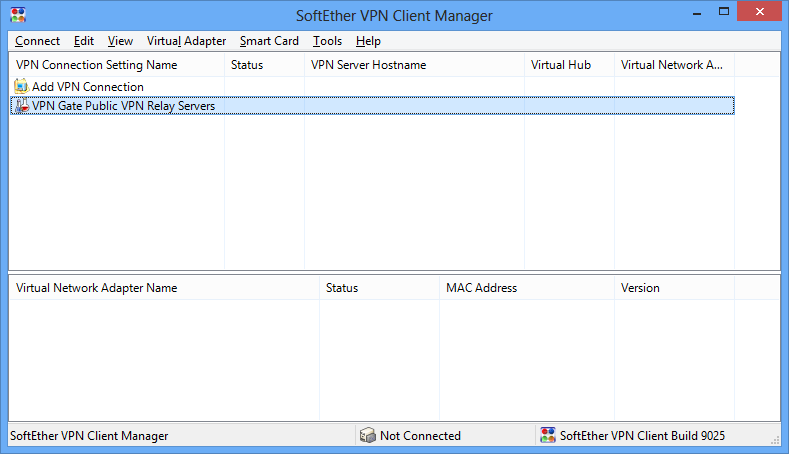The image size is (789, 454).
Task: Open the Help menu
Action: pyautogui.click(x=368, y=41)
